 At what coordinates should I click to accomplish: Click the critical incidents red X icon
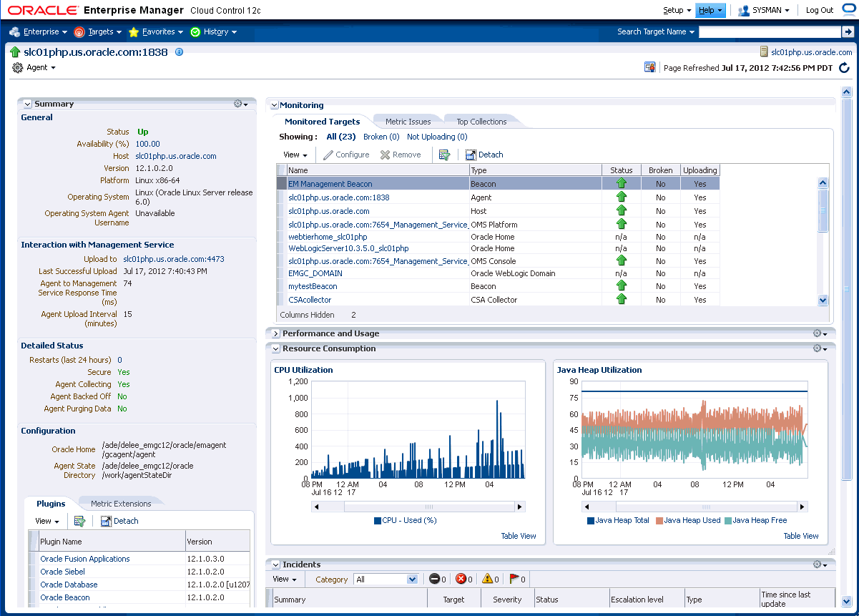[x=461, y=579]
